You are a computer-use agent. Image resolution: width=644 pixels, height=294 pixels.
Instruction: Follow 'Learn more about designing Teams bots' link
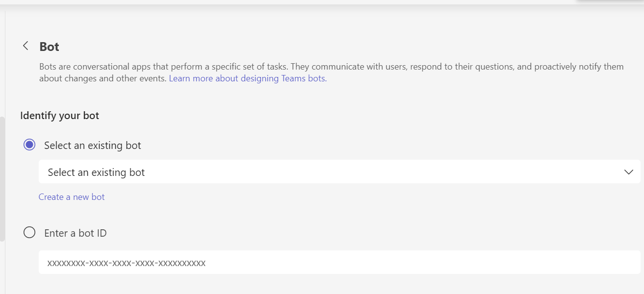(248, 78)
